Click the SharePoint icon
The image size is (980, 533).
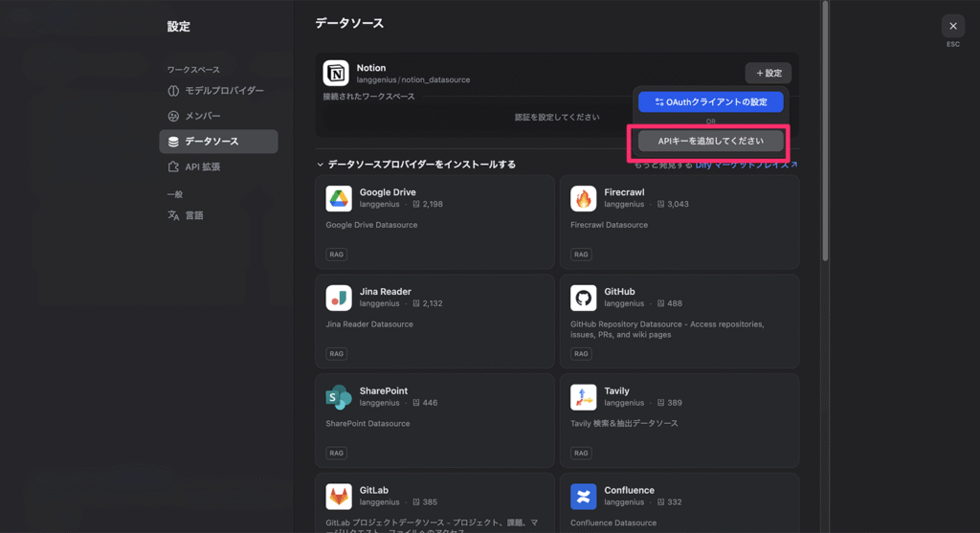click(x=339, y=397)
